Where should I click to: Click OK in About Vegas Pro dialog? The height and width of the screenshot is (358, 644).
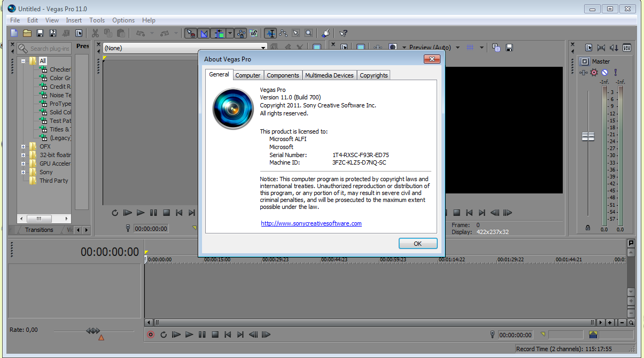418,243
